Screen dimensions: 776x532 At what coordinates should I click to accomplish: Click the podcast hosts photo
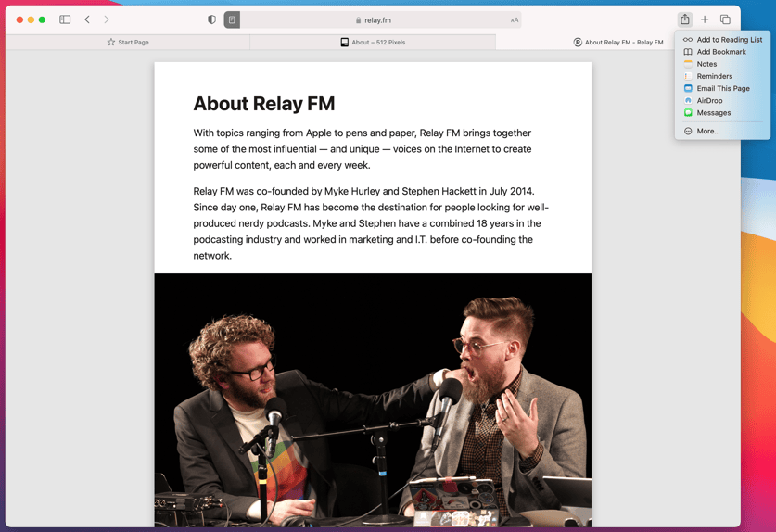[373, 399]
